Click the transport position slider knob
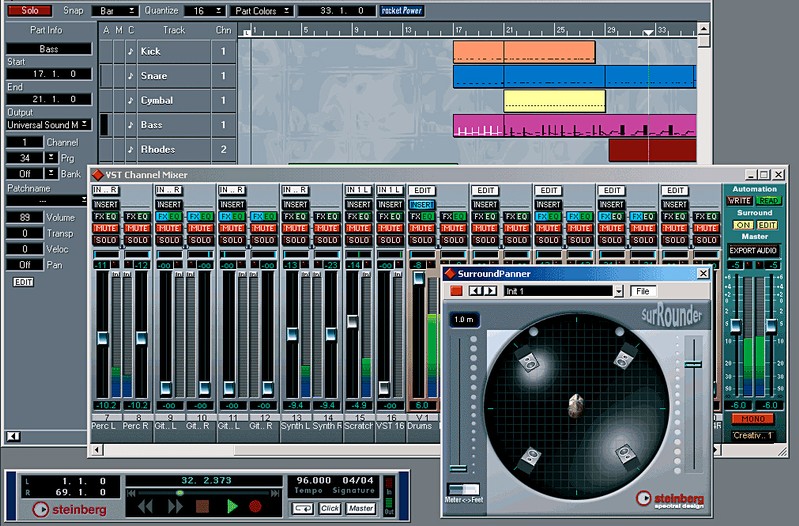 [x=179, y=493]
